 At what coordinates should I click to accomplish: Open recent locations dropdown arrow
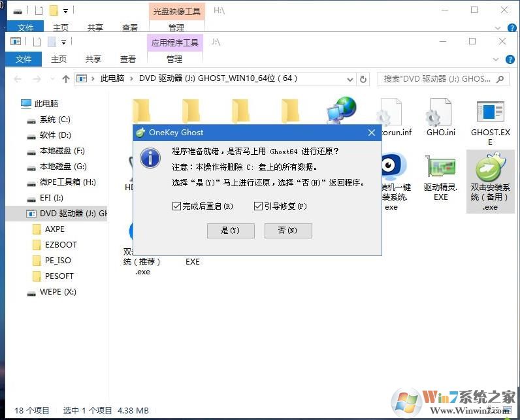[52, 79]
